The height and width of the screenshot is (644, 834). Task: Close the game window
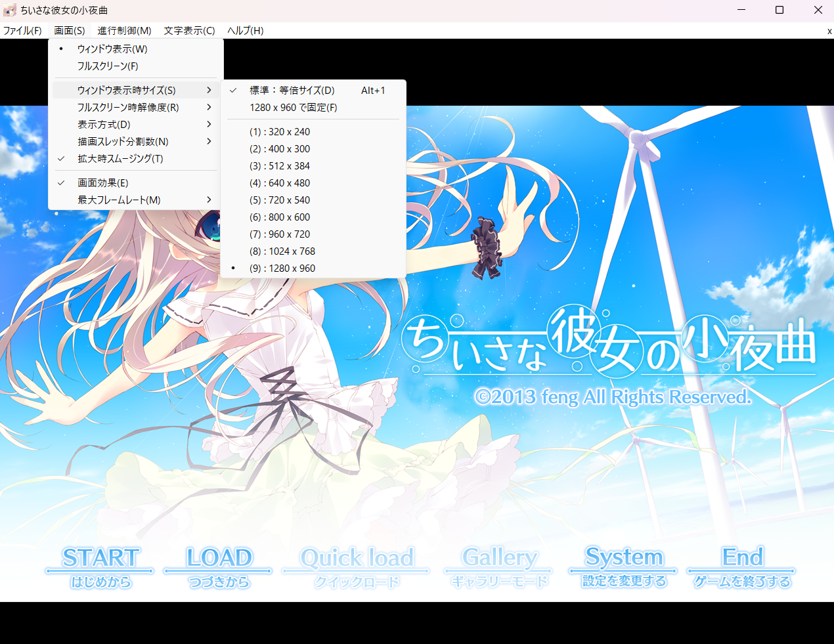(x=818, y=10)
